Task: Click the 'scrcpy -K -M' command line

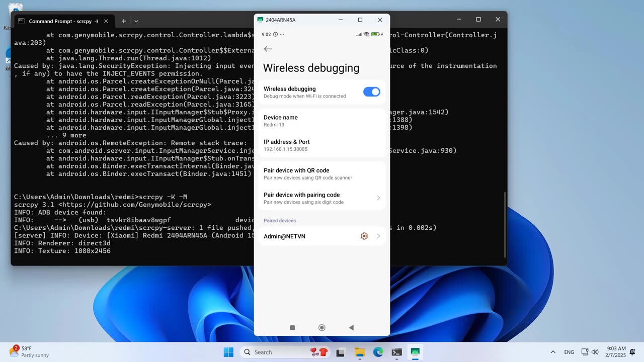Action: pos(163,197)
